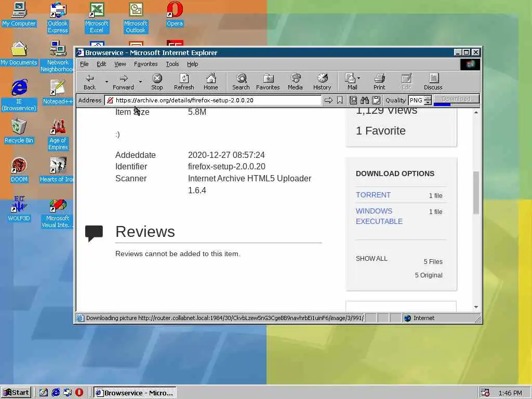Click the Discuss toolbar button
Viewport: 532px width, 399px height.
point(433,82)
